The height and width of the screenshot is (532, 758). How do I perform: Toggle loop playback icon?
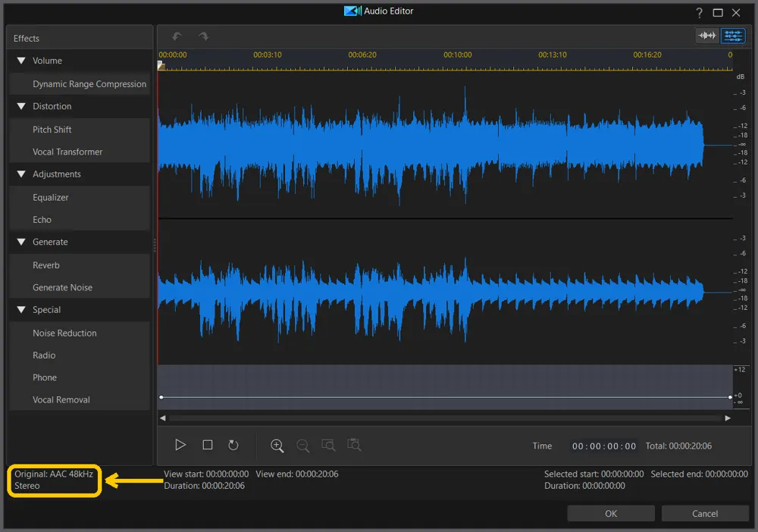(x=233, y=445)
